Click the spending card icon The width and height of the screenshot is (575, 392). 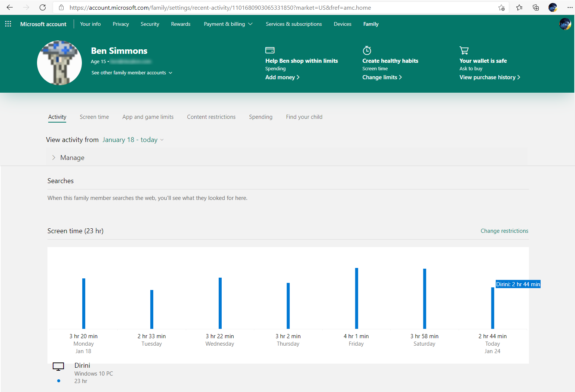tap(270, 50)
